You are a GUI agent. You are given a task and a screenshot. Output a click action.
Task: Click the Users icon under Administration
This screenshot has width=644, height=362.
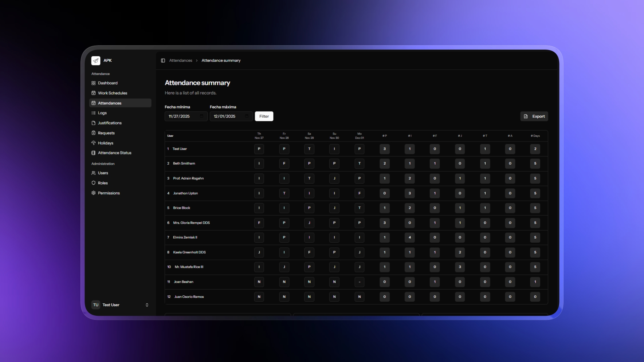pyautogui.click(x=94, y=173)
